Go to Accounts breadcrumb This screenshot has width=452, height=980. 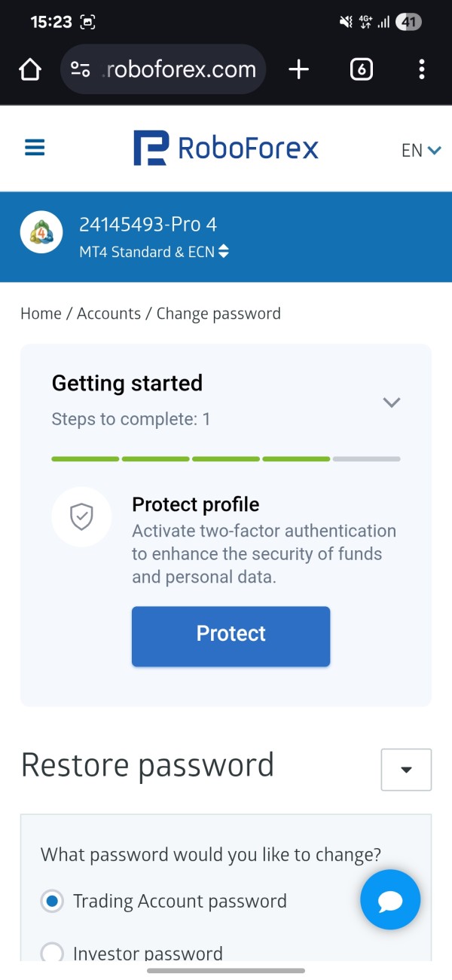[x=108, y=314]
